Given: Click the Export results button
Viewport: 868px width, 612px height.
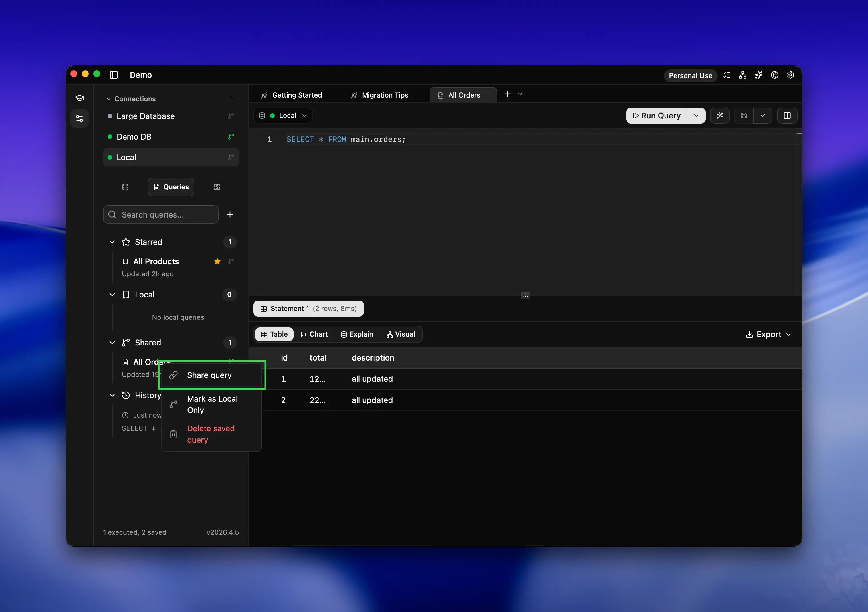Looking at the screenshot, I should (768, 335).
